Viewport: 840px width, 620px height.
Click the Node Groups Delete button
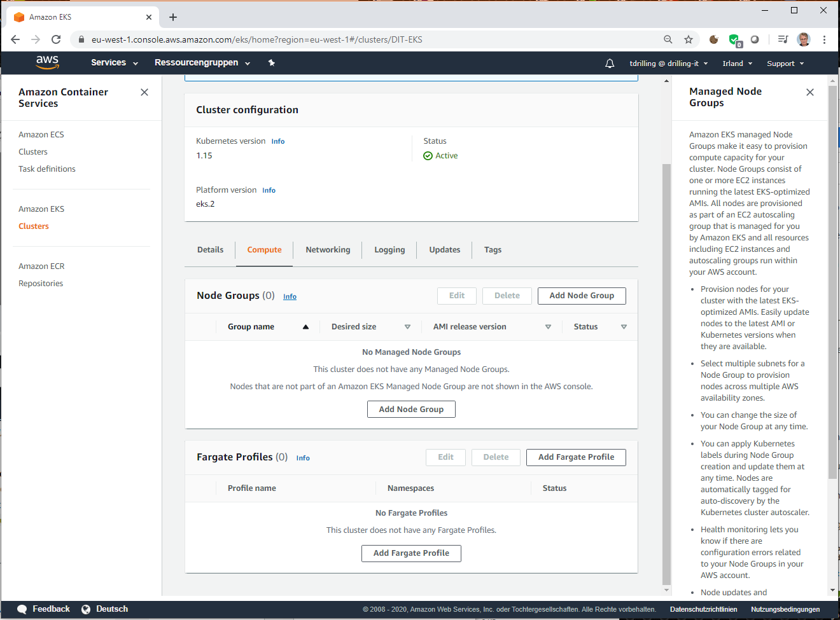tap(507, 296)
